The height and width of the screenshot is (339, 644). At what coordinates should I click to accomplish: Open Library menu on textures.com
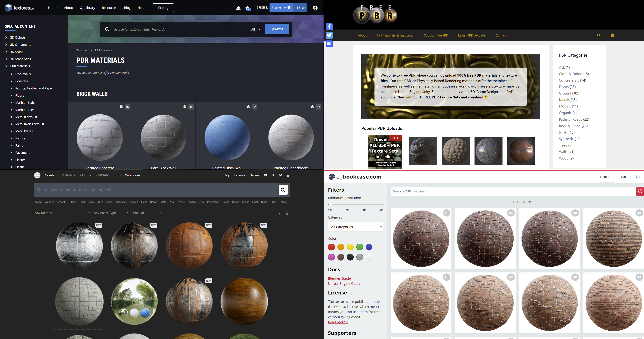pyautogui.click(x=88, y=8)
